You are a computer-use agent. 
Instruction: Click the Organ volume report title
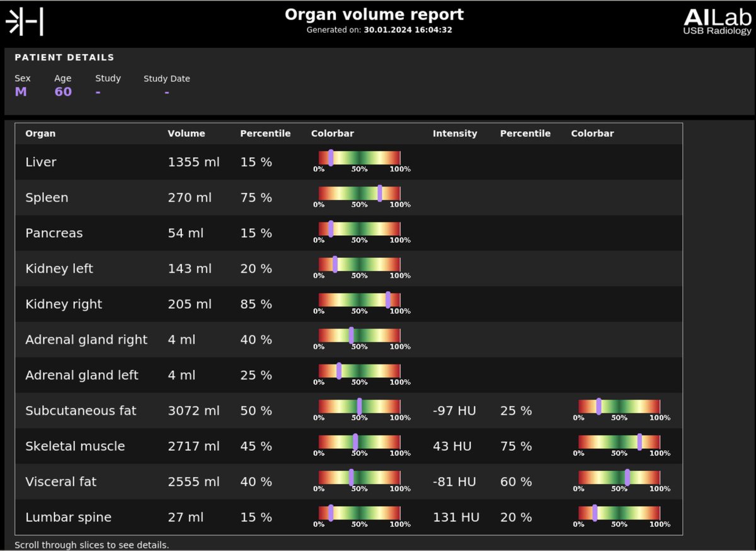[x=374, y=14]
